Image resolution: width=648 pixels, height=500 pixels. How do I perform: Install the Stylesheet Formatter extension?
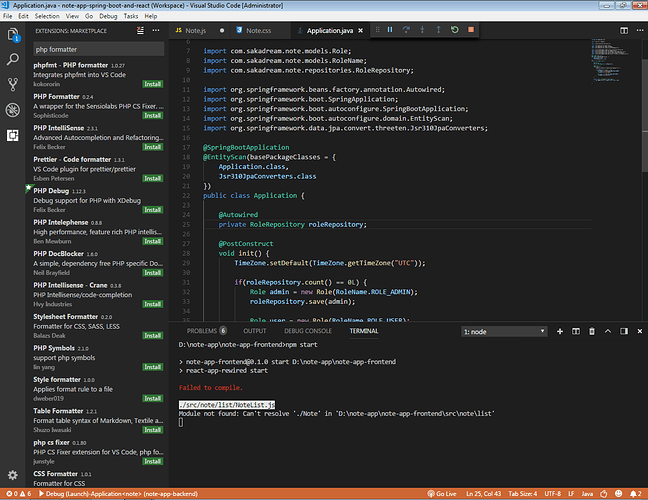click(x=152, y=335)
